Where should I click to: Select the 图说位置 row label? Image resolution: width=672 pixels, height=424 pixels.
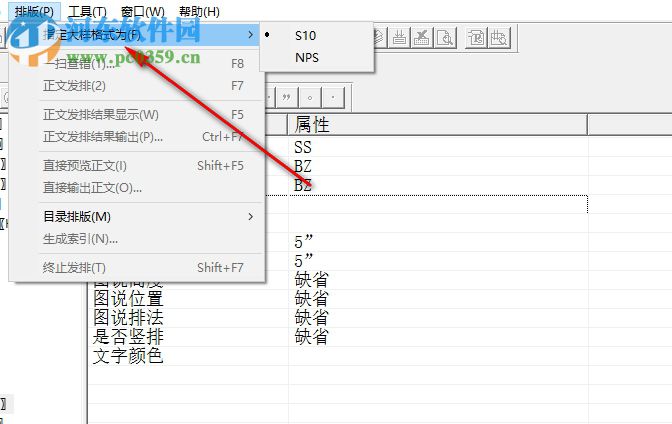128,298
